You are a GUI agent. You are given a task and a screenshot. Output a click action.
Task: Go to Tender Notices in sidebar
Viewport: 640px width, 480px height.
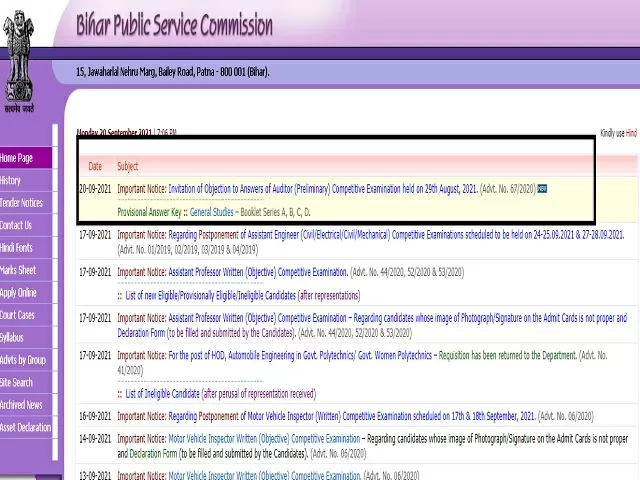pos(22,203)
